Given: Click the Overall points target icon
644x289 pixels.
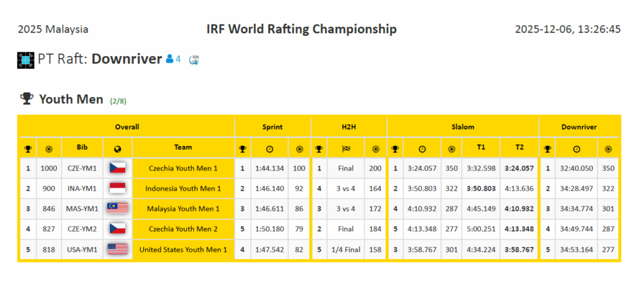Looking at the screenshot, I should [49, 149].
